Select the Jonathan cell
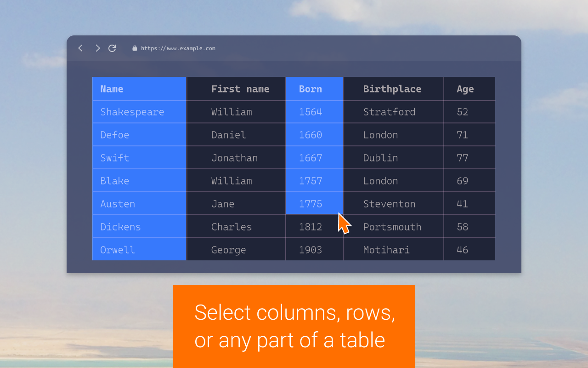The width and height of the screenshot is (588, 368). 236,158
